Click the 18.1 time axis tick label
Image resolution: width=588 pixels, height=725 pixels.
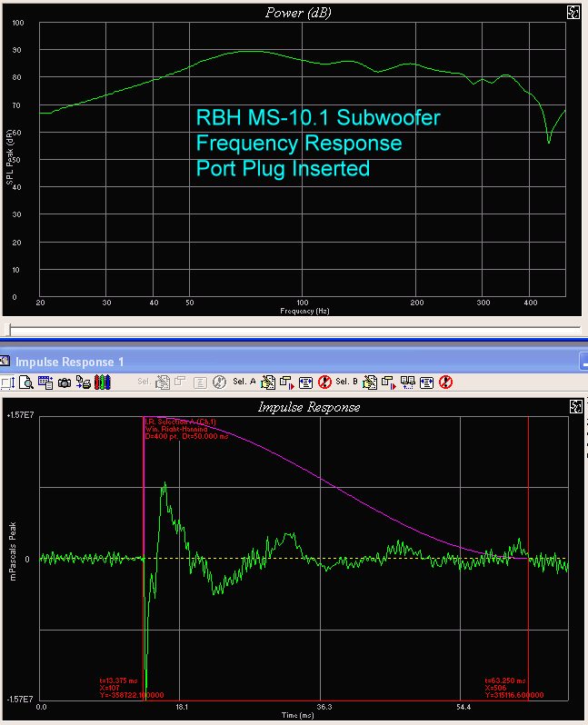tap(182, 707)
